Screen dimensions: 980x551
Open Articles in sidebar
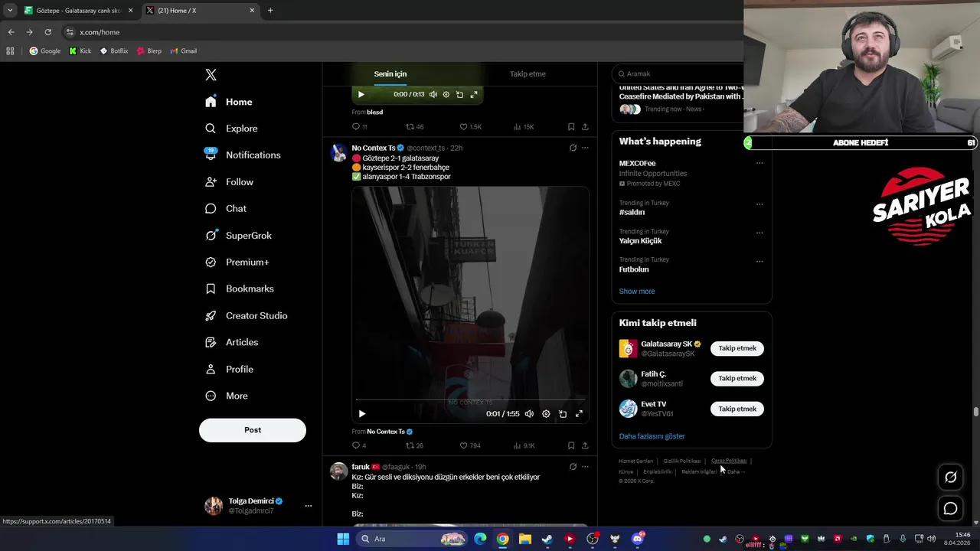231,342
